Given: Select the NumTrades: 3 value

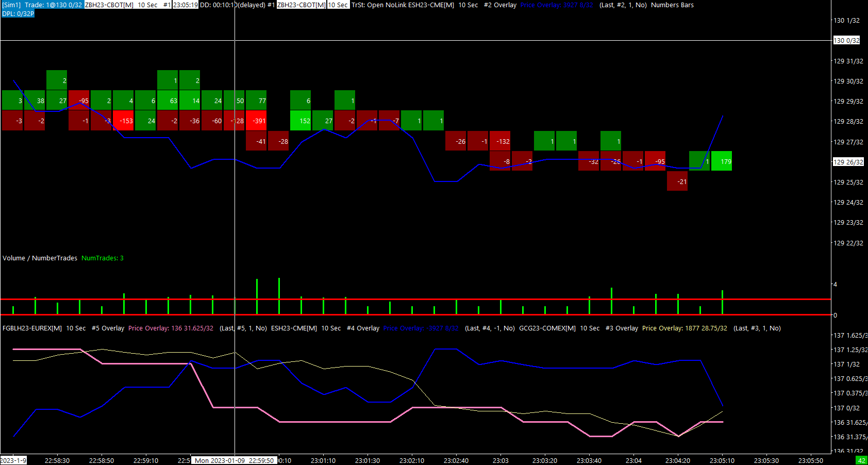Looking at the screenshot, I should click(103, 258).
